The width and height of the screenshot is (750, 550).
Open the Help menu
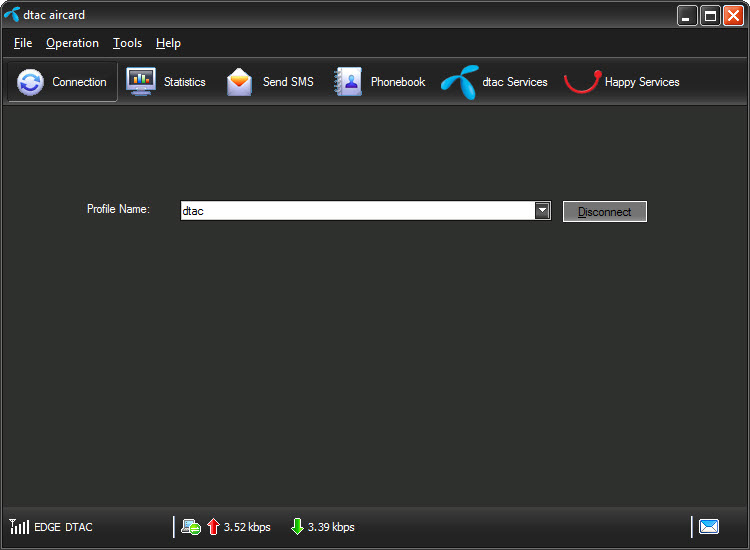point(168,43)
